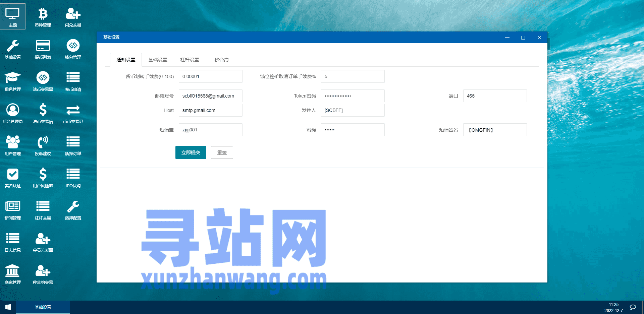Image resolution: width=644 pixels, height=314 pixels.
Task: Click the 基础设置 taskbar item
Action: pyautogui.click(x=43, y=307)
